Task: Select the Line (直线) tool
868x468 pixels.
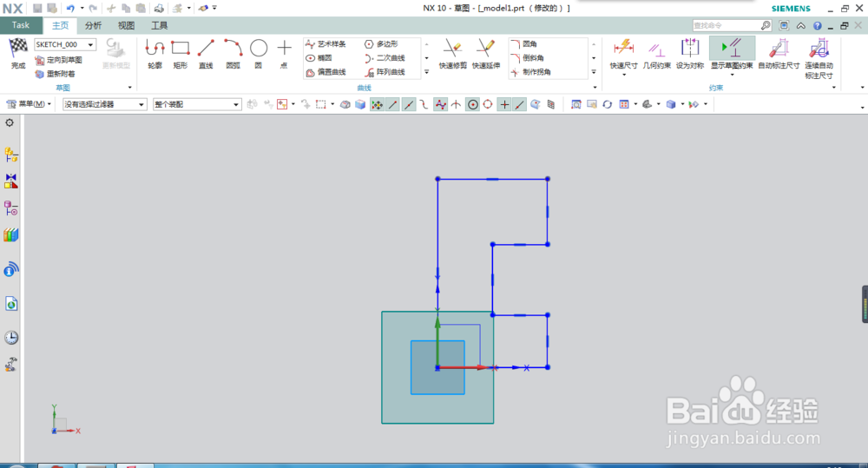Action: pos(206,55)
